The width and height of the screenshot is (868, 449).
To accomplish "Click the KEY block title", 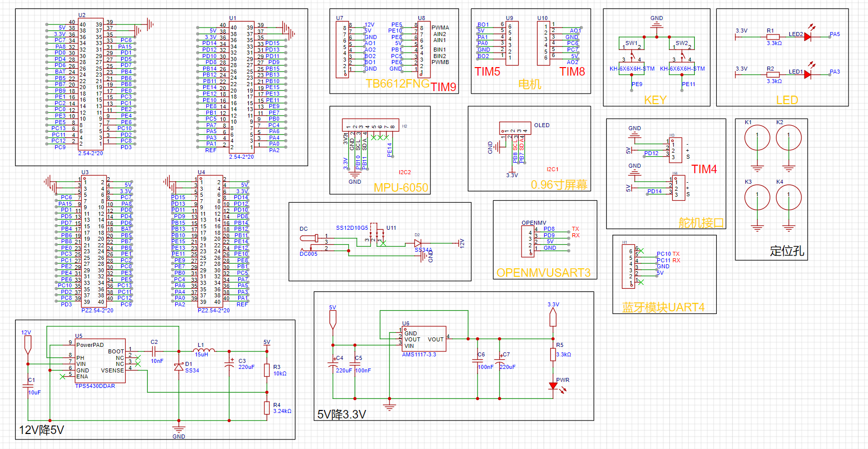I will click(x=655, y=100).
